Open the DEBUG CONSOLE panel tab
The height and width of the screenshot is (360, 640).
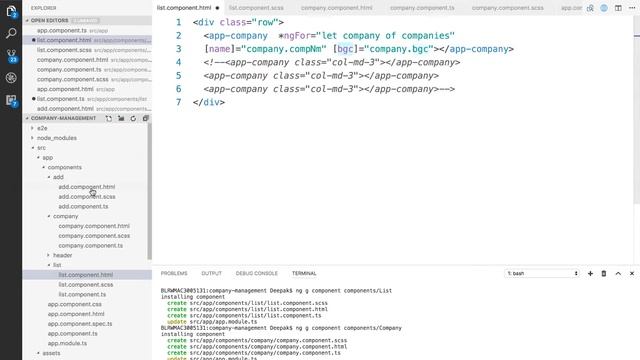pyautogui.click(x=256, y=273)
